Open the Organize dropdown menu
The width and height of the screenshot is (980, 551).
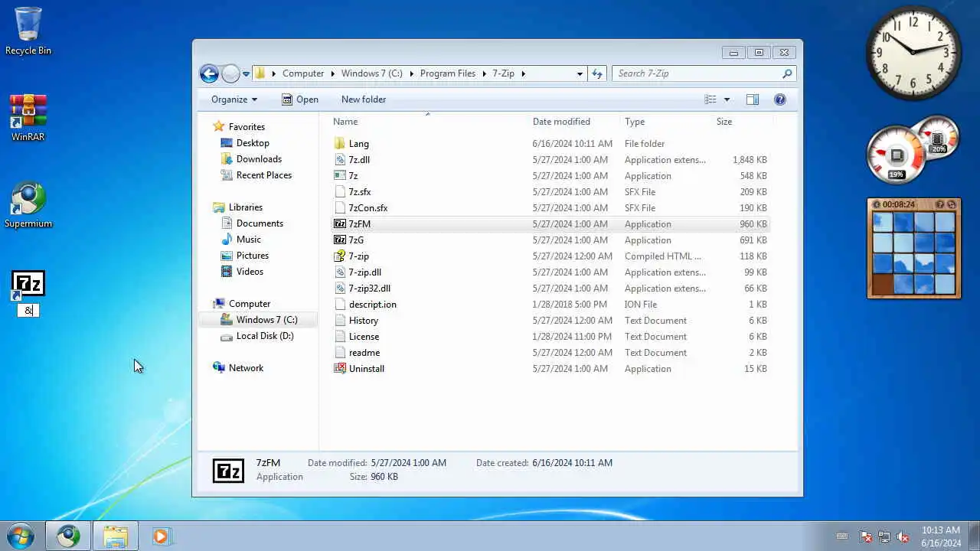(x=234, y=99)
